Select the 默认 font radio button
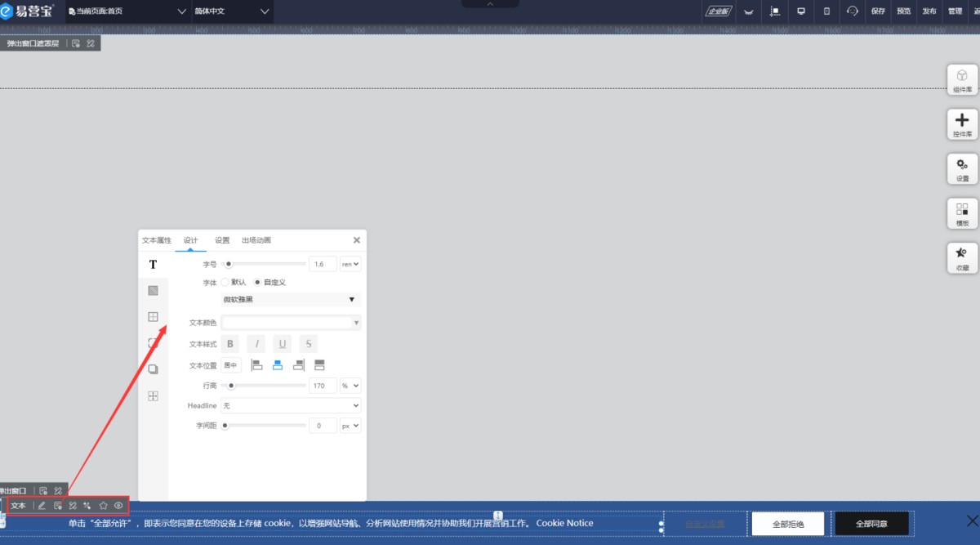The height and width of the screenshot is (545, 980). click(x=225, y=282)
